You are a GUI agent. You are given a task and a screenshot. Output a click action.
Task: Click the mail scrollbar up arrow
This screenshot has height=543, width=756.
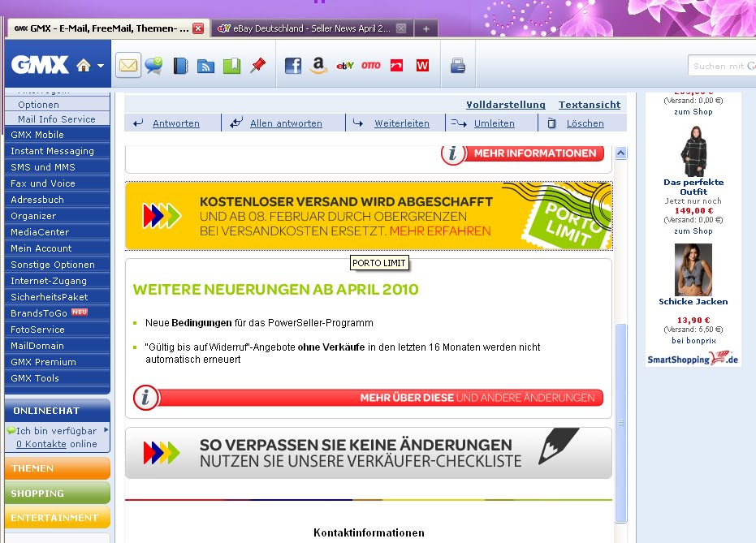621,153
